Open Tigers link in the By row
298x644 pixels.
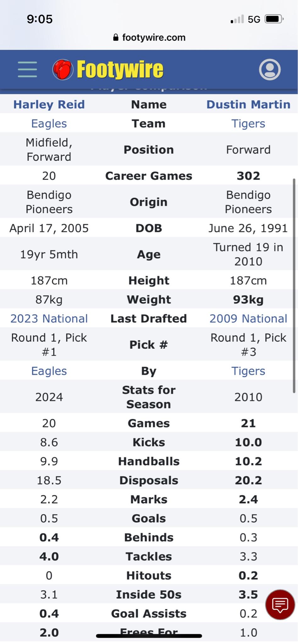pyautogui.click(x=248, y=371)
